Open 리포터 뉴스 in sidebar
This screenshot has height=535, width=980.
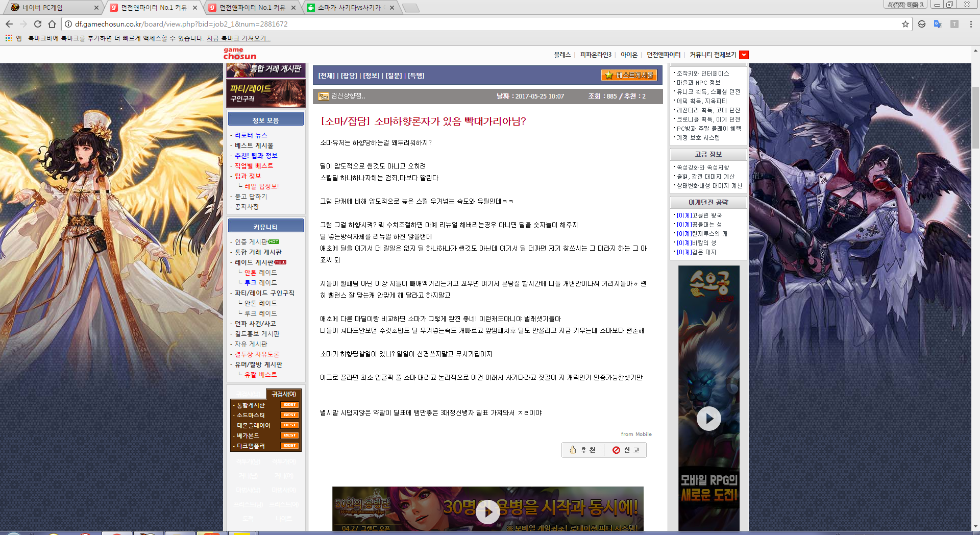251,135
